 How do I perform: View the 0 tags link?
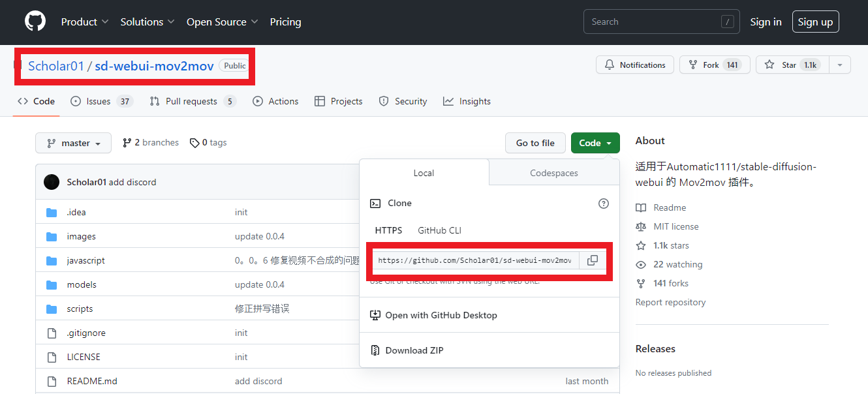pos(208,142)
